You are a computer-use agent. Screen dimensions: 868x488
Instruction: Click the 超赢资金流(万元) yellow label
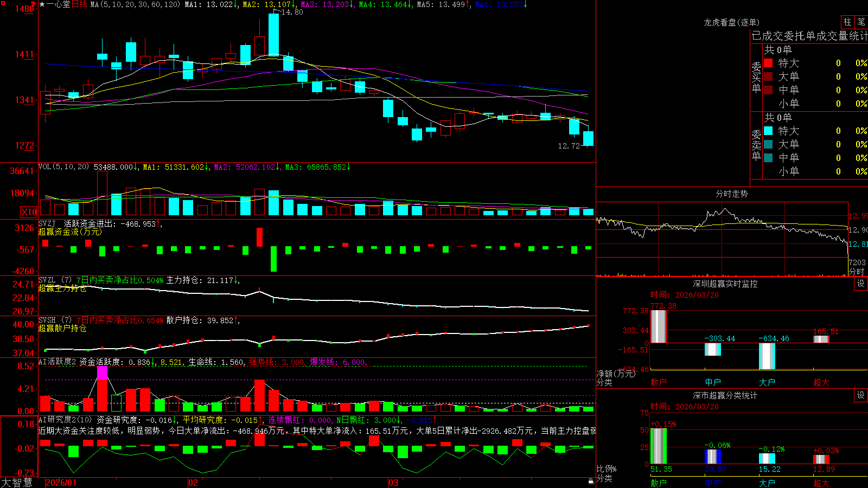(70, 232)
